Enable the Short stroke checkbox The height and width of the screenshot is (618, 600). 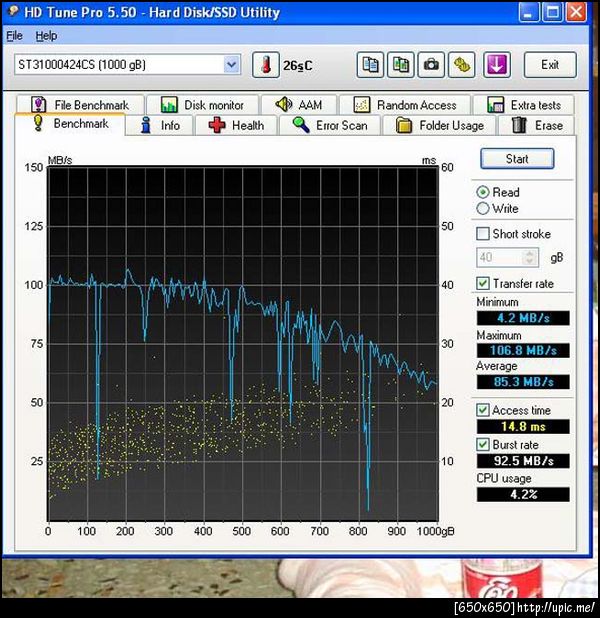483,234
